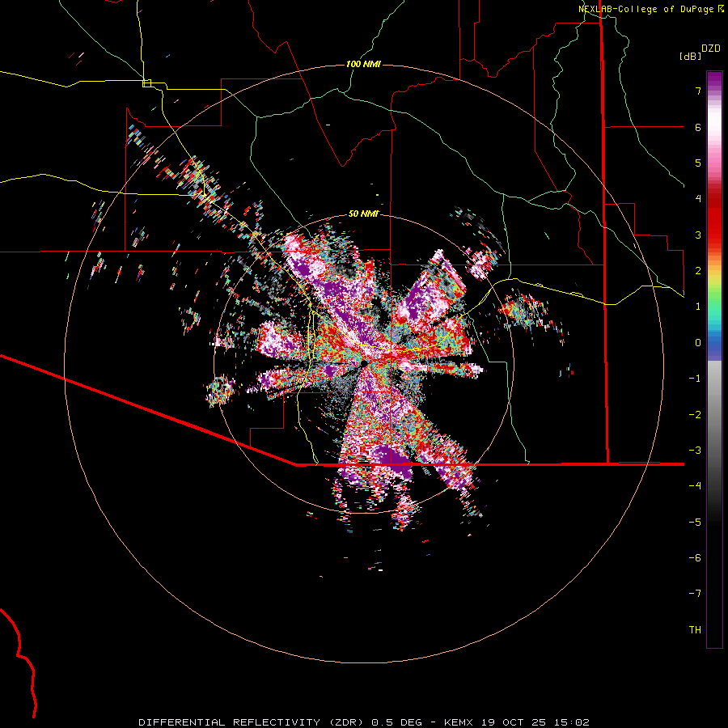The width and height of the screenshot is (728, 728).
Task: Click the color scale value -1
Action: pos(695,379)
